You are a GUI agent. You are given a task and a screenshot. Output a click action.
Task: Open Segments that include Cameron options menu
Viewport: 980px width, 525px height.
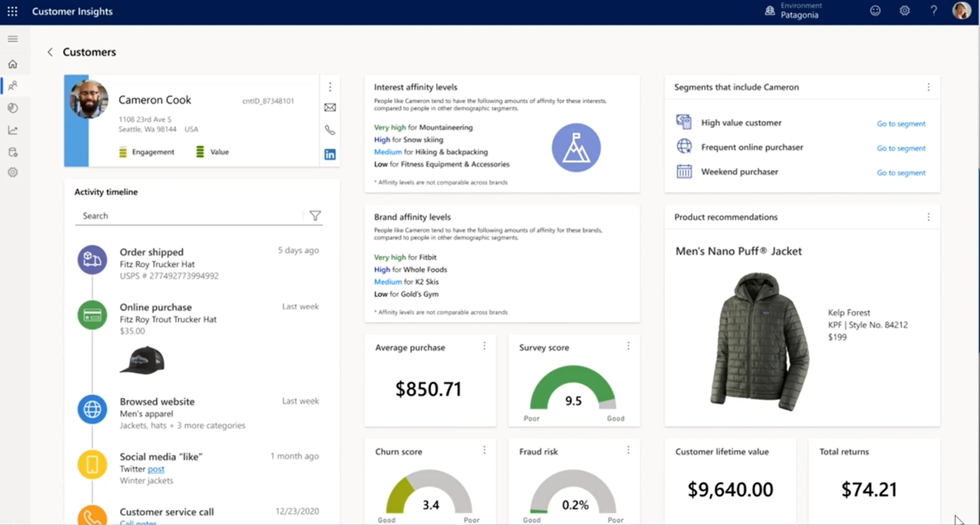[928, 87]
